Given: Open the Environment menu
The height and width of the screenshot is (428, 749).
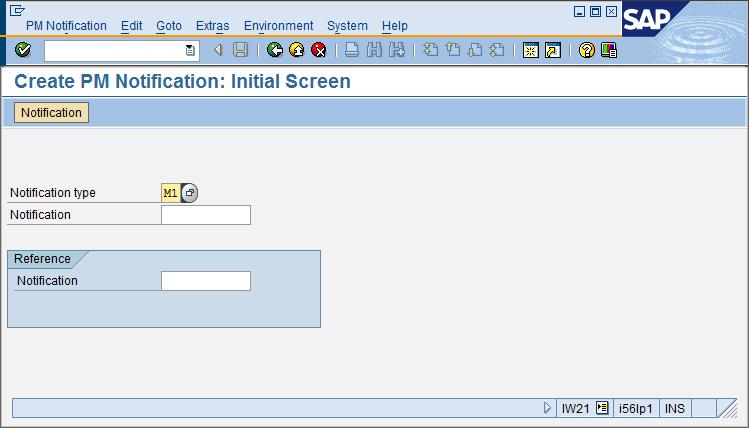Looking at the screenshot, I should (278, 26).
